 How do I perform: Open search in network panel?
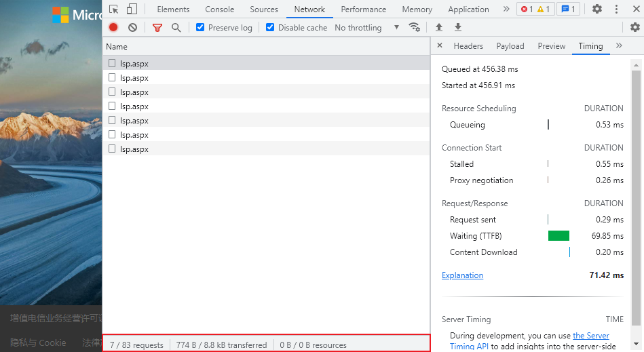coord(176,28)
